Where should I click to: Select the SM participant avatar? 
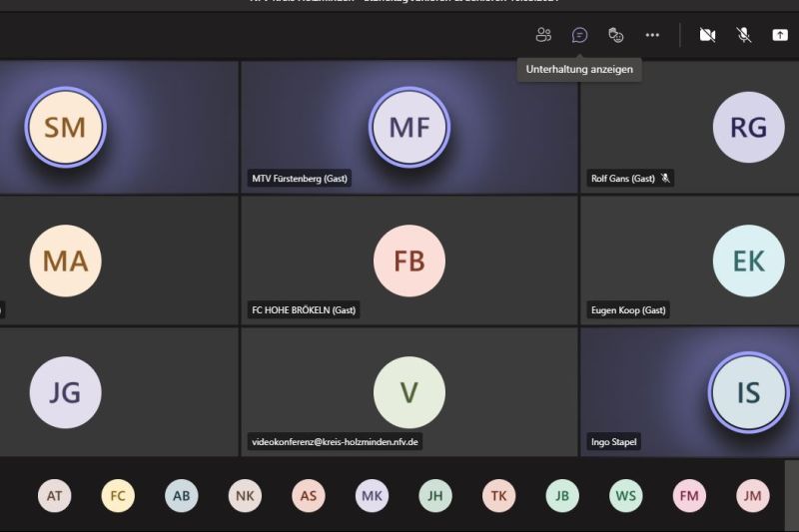[x=65, y=128]
